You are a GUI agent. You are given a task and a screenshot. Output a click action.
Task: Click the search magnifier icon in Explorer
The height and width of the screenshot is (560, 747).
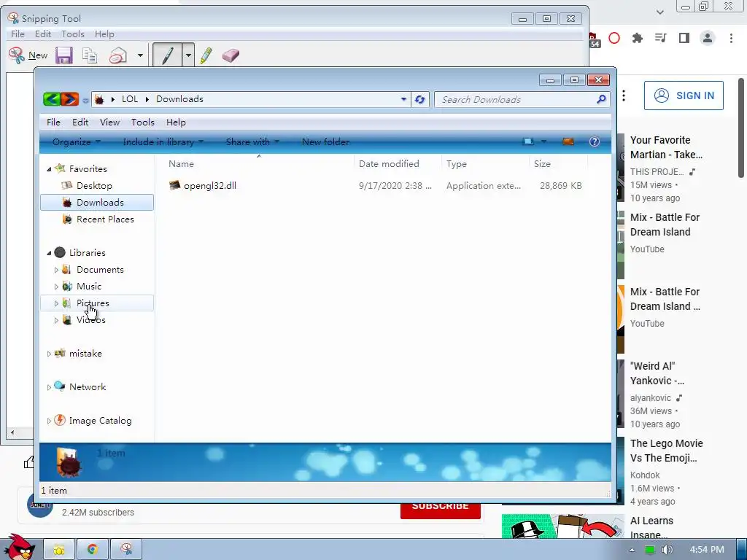click(x=601, y=99)
